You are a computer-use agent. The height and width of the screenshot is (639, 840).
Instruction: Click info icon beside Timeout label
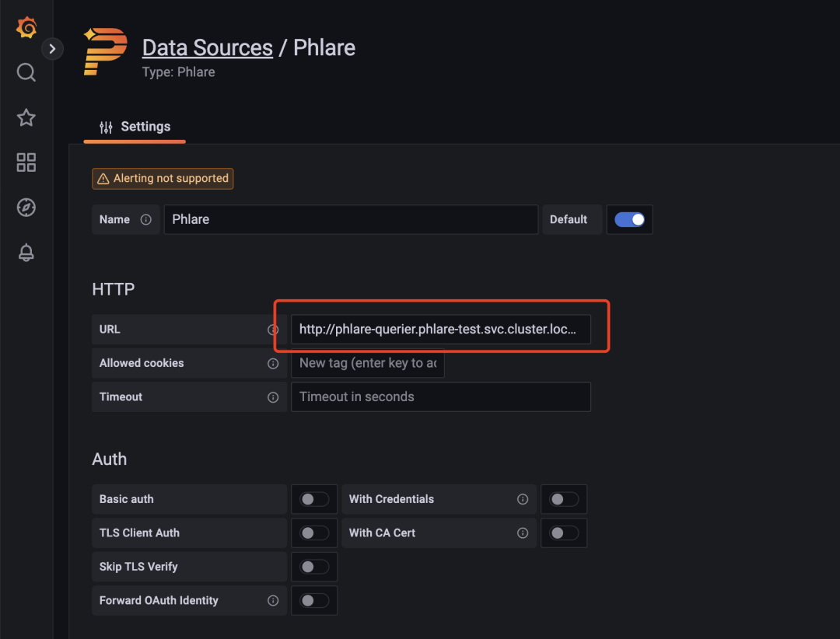pos(273,397)
